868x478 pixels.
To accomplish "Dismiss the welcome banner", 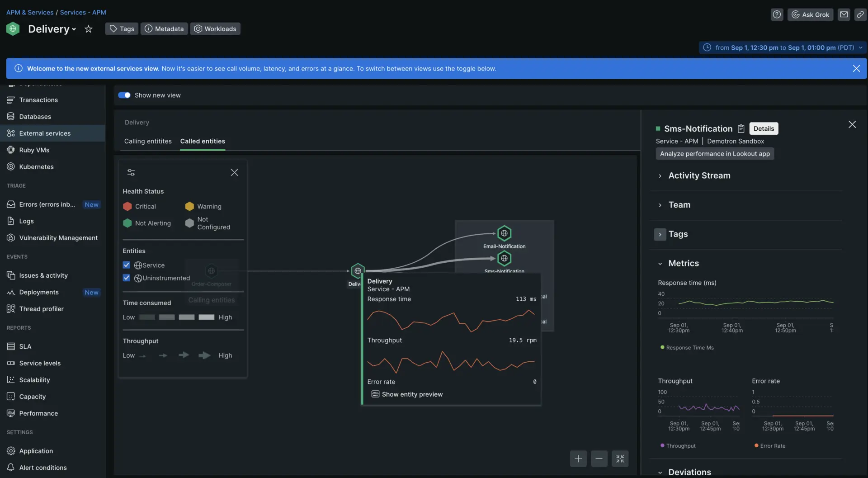I will pyautogui.click(x=856, y=69).
